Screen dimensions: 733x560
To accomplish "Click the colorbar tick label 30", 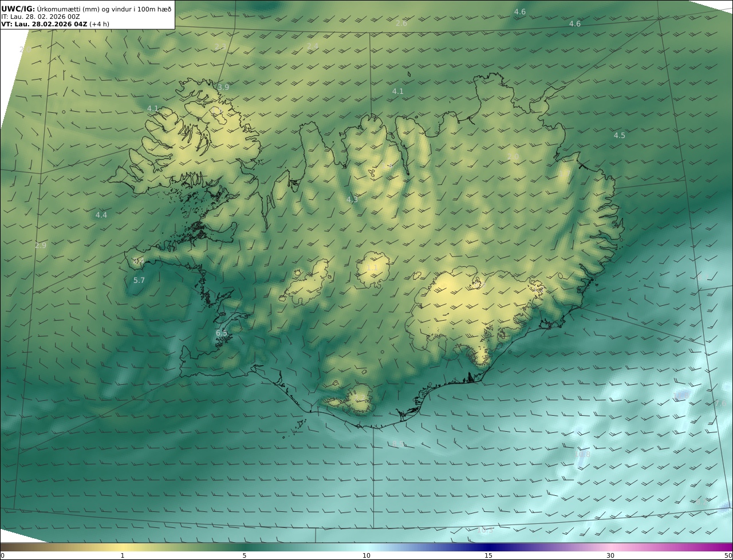I will click(610, 556).
